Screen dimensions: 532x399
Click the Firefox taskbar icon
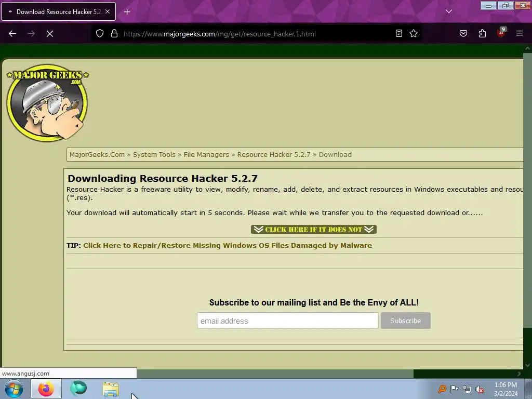coord(46,389)
